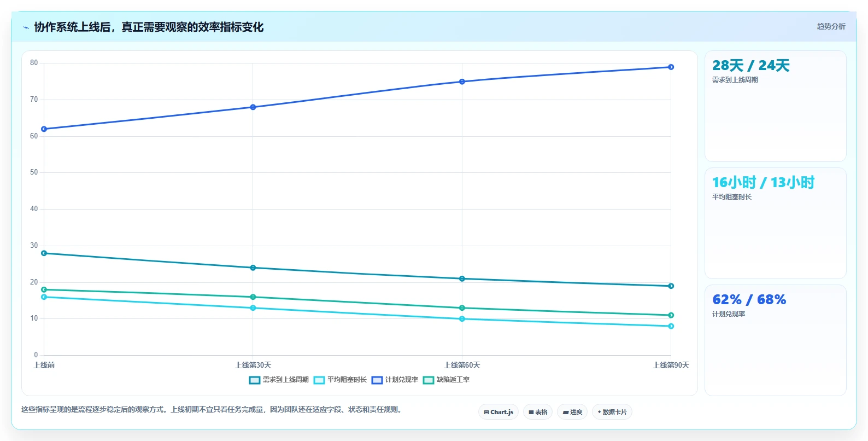The image size is (868, 441).
Task: Select the 缺陷返工率 data point at 上线第60天
Action: coord(462,308)
